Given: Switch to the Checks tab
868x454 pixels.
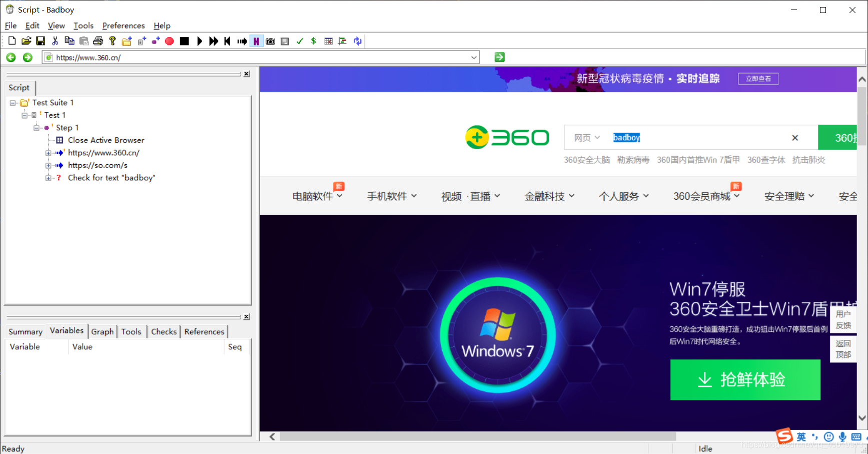Looking at the screenshot, I should click(164, 332).
